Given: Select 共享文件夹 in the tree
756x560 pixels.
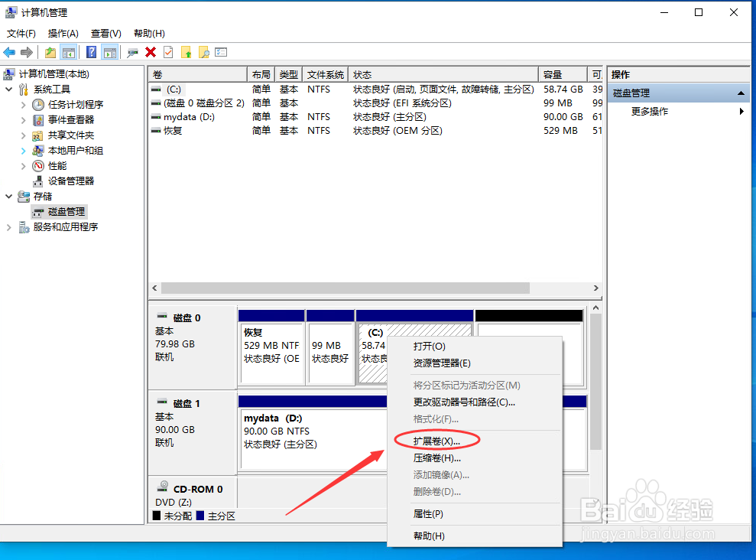Looking at the screenshot, I should pos(71,135).
